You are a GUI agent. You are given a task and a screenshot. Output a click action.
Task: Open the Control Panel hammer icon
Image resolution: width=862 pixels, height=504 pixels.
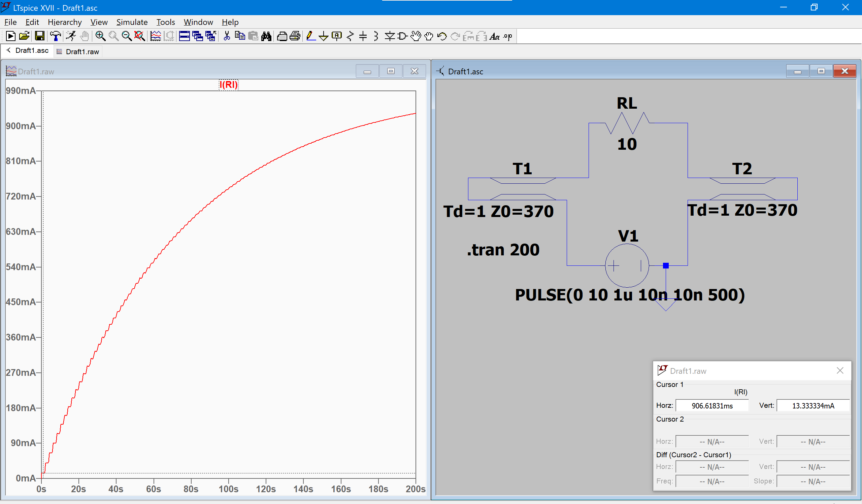[x=56, y=36]
